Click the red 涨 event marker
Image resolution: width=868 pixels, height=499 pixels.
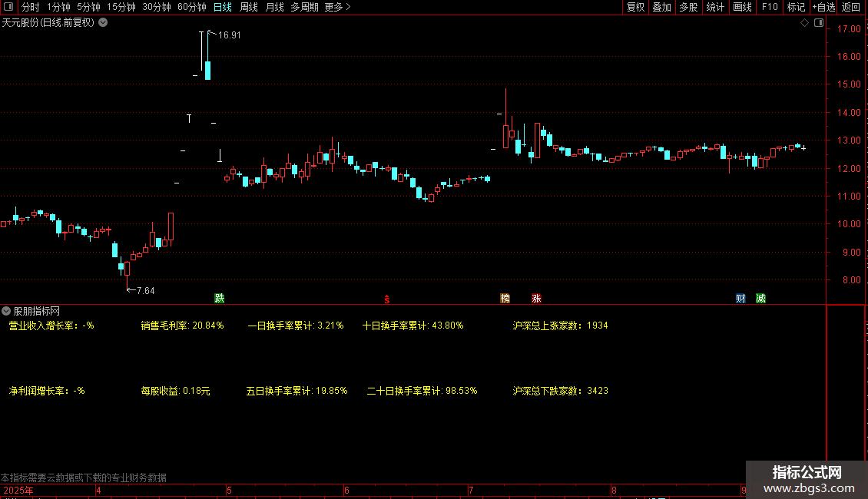[536, 298]
